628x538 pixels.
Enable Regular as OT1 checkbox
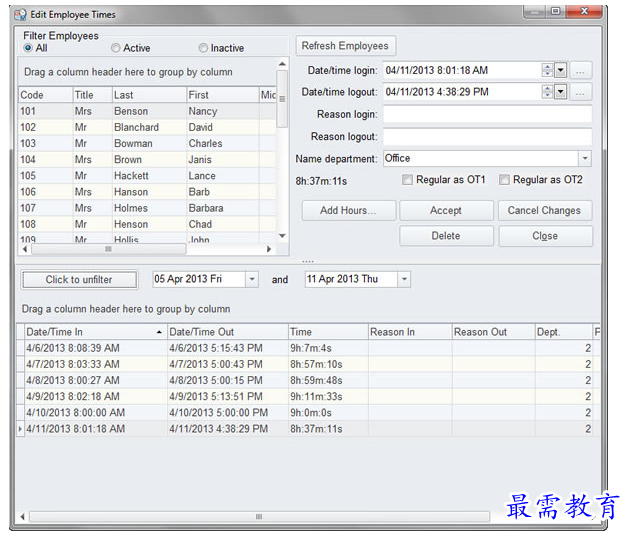407,180
